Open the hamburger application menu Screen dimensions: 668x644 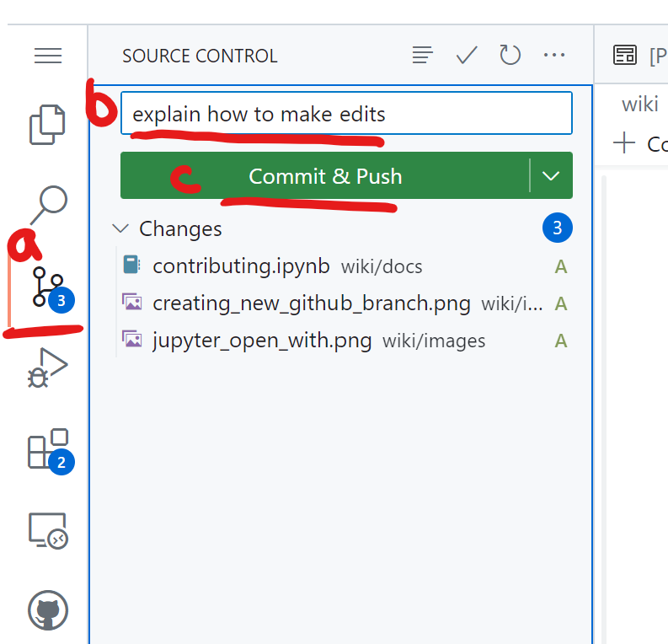point(48,56)
